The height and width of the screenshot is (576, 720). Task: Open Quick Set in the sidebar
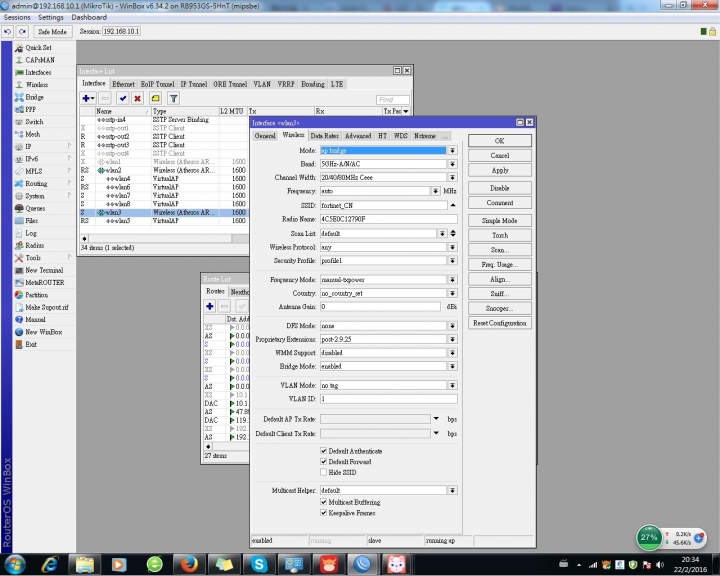(39, 48)
